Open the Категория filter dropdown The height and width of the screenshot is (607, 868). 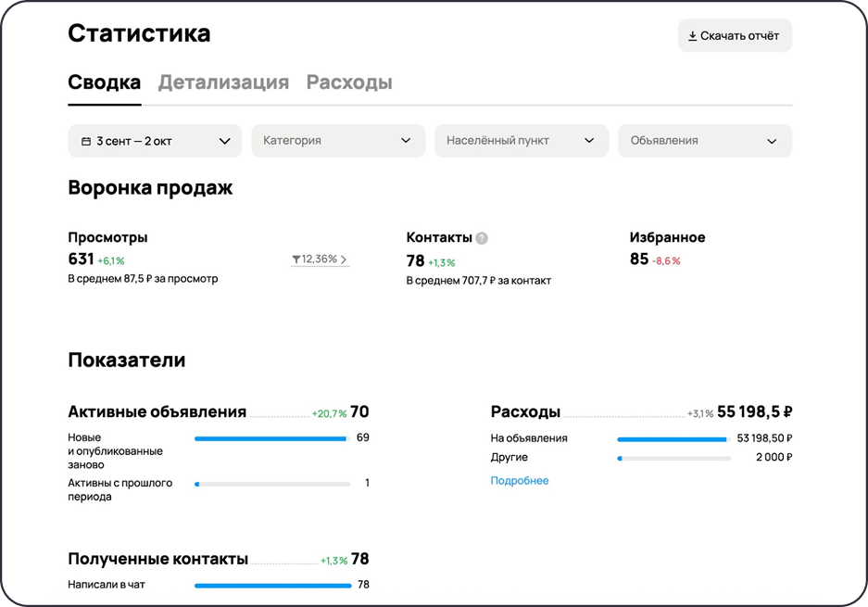point(337,140)
